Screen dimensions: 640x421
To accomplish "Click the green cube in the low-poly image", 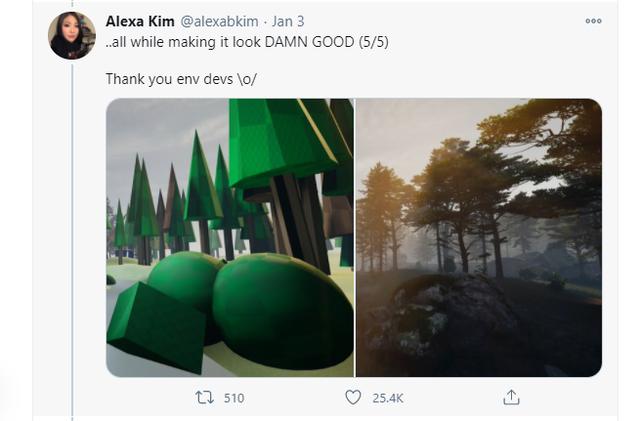I will point(157,327).
